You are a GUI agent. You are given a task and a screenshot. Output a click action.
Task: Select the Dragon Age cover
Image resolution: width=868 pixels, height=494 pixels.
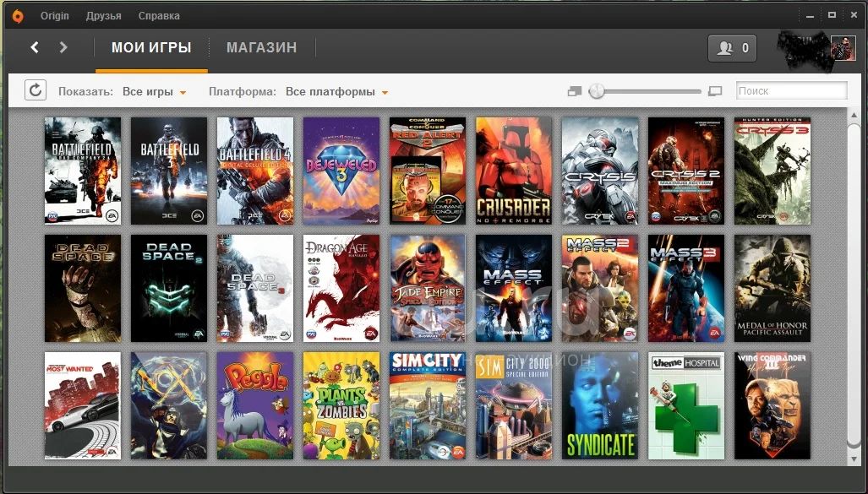click(341, 288)
